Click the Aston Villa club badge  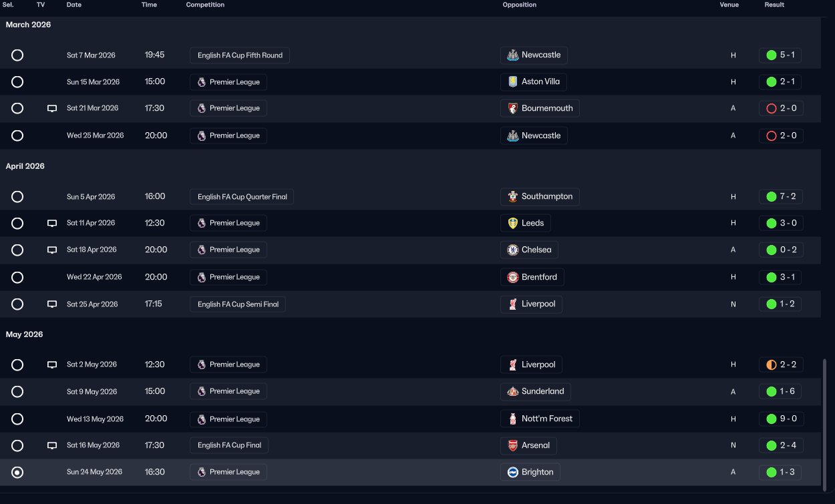[512, 82]
